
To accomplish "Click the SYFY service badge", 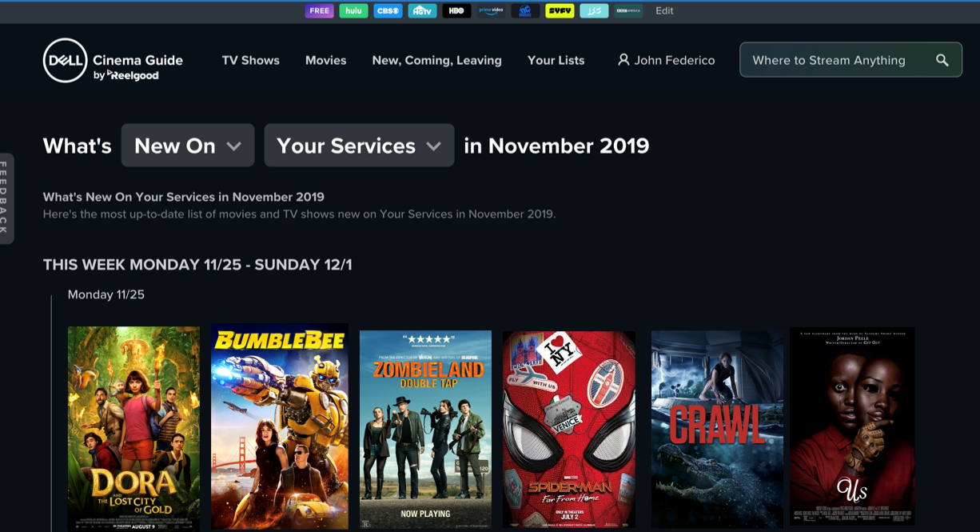I will 560,11.
